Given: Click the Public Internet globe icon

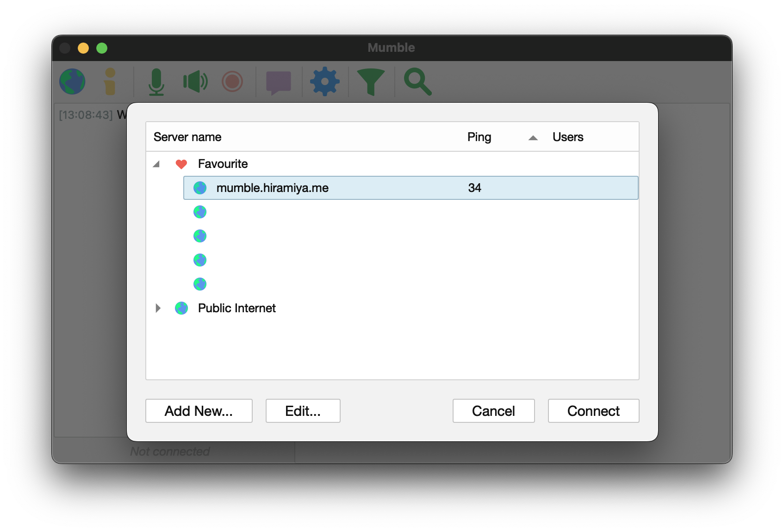Looking at the screenshot, I should (181, 308).
